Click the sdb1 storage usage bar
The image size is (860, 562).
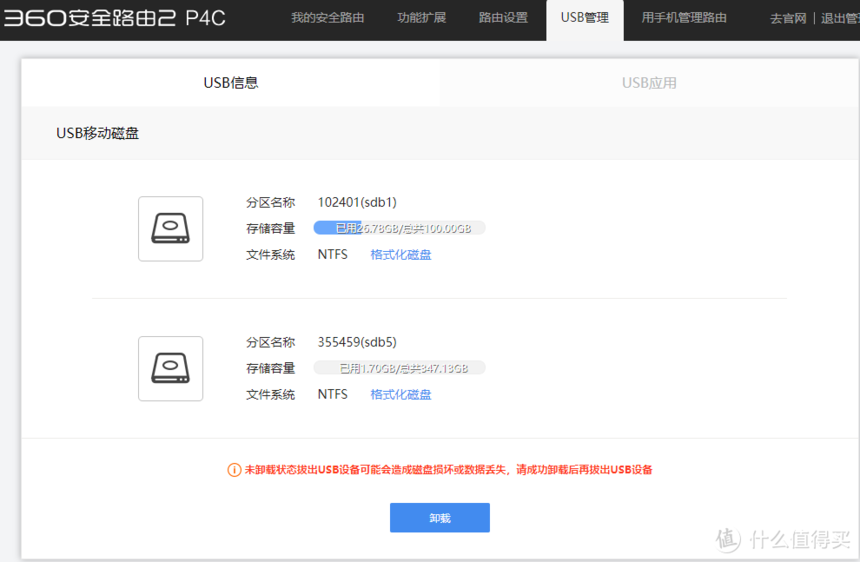click(x=399, y=228)
